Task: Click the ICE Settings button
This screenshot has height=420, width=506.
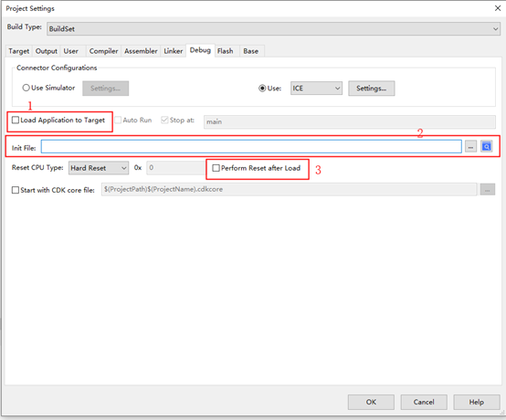Action: (372, 89)
